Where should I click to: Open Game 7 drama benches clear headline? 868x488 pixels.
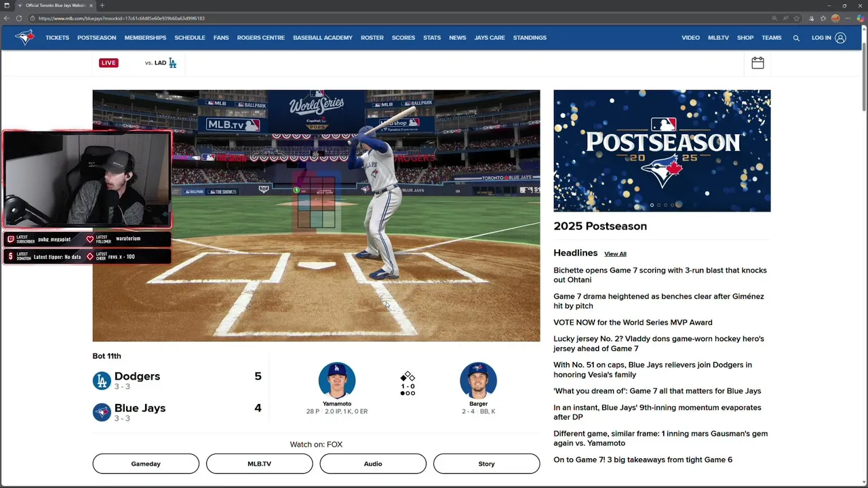coord(658,301)
